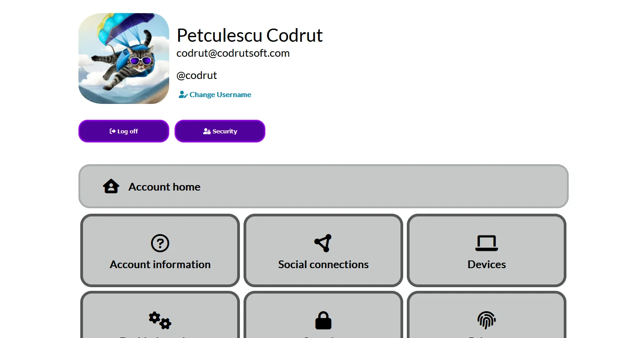Viewport: 644px width, 338px height.
Task: Click the user-edit icon beside Change Username
Action: pyautogui.click(x=183, y=95)
